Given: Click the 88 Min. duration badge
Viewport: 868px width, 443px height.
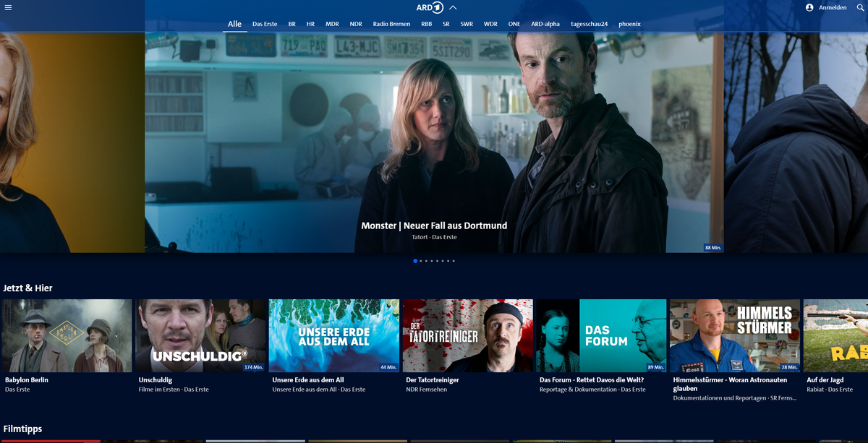Looking at the screenshot, I should pos(713,248).
